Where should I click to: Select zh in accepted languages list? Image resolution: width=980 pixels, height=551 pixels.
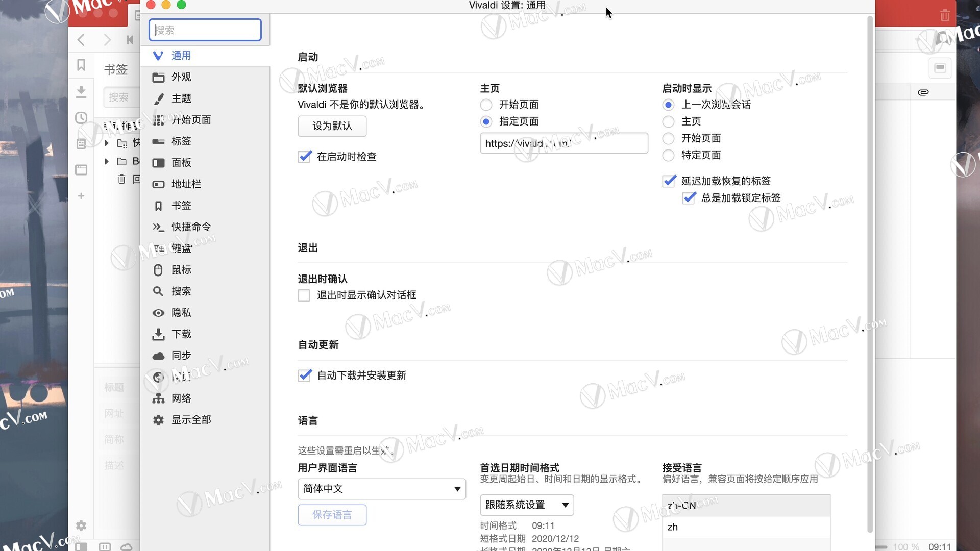tap(746, 527)
